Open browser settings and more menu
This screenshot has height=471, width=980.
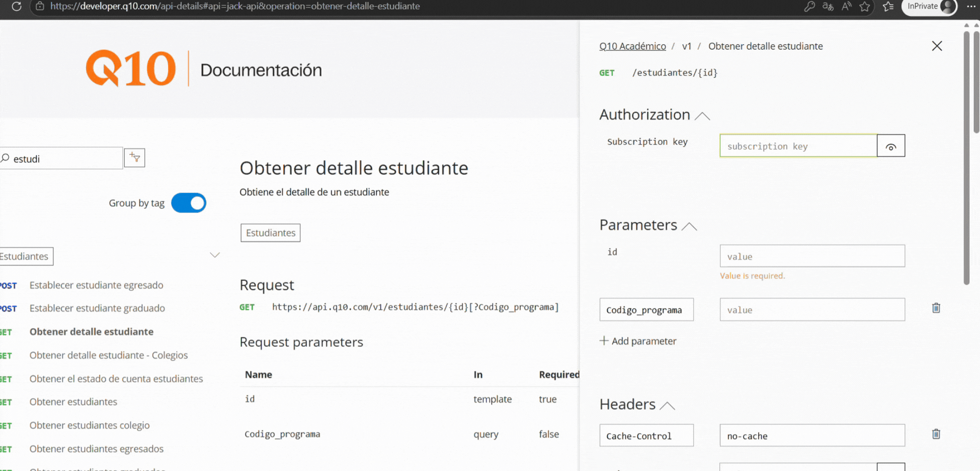(x=971, y=7)
